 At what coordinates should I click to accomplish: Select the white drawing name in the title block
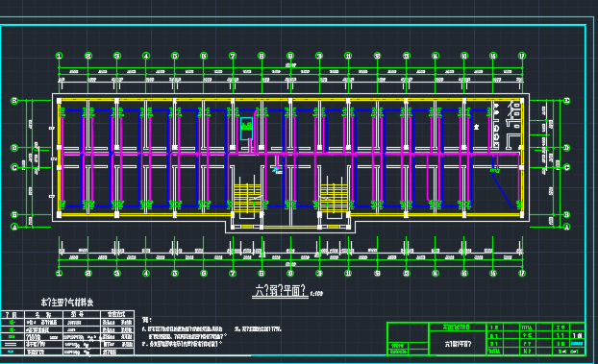point(458,344)
